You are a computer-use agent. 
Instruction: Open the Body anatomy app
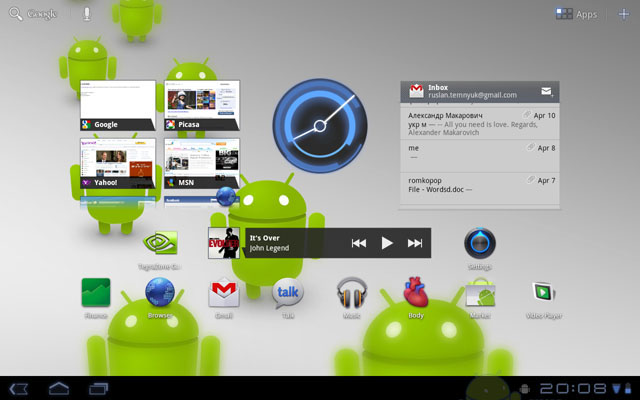416,298
